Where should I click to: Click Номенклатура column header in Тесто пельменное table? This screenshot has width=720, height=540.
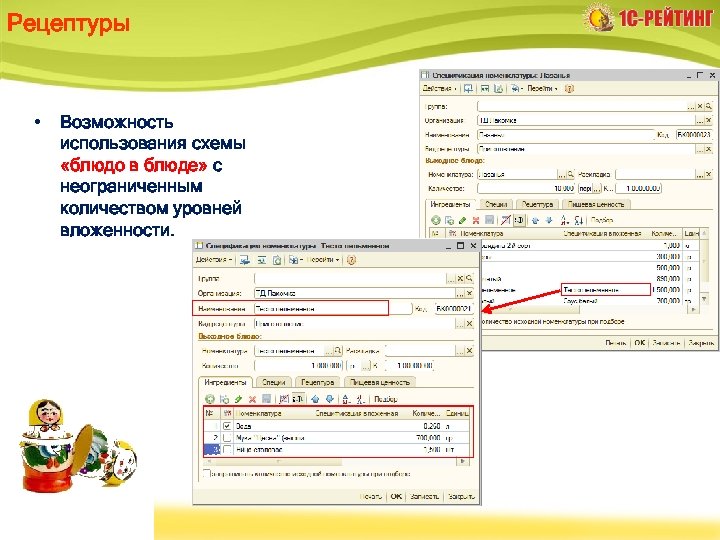[274, 413]
